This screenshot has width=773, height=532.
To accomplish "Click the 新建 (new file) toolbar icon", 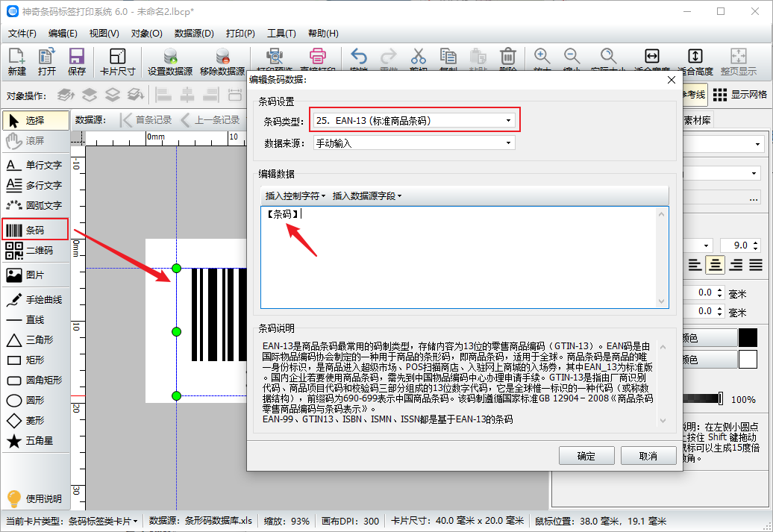I will point(16,61).
